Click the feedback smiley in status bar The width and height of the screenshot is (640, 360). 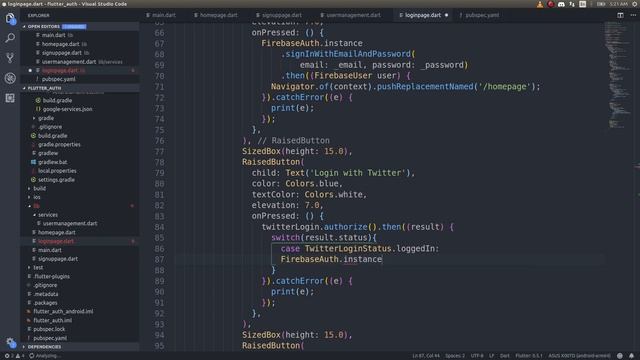pos(620,356)
